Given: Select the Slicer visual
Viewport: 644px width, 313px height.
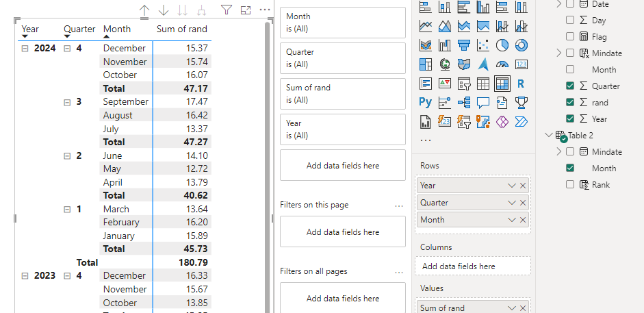Looking at the screenshot, I should click(x=464, y=84).
